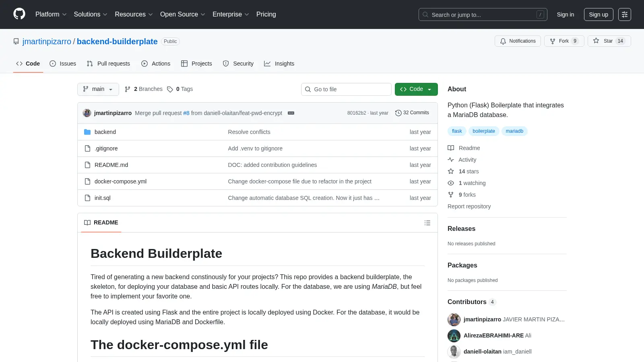Open the 80162b2 commit hash
644x362 pixels.
pos(357,113)
